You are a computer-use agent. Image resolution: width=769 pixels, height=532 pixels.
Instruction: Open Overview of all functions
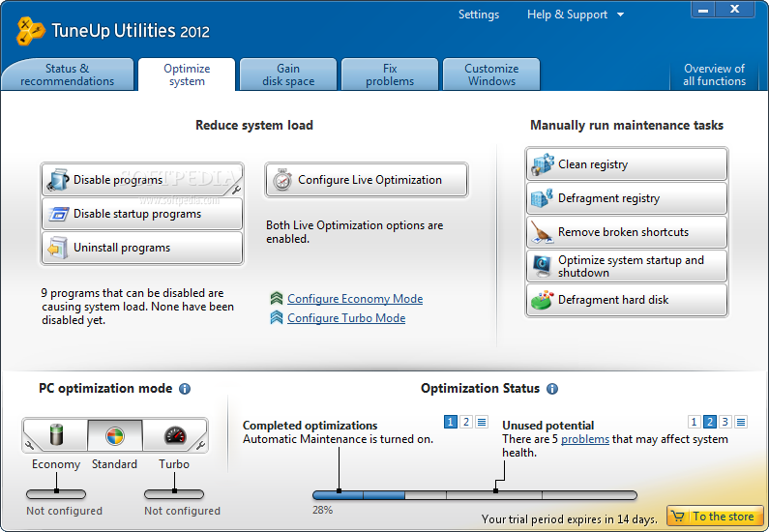(714, 74)
